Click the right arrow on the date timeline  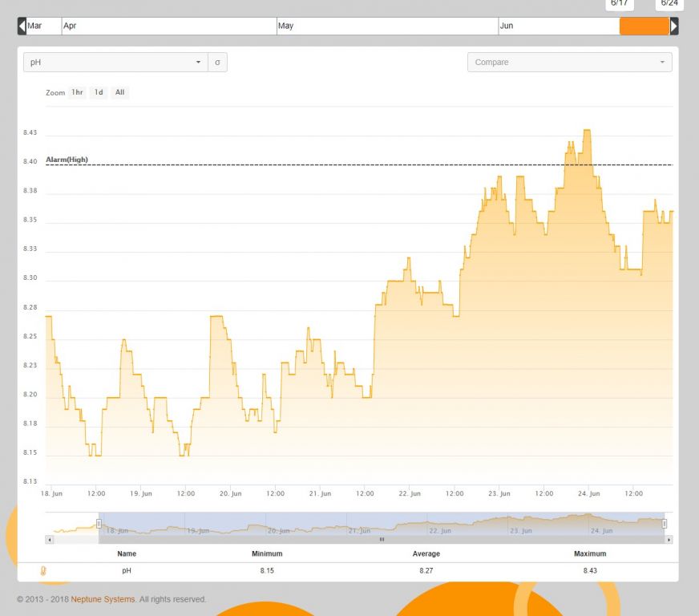674,26
